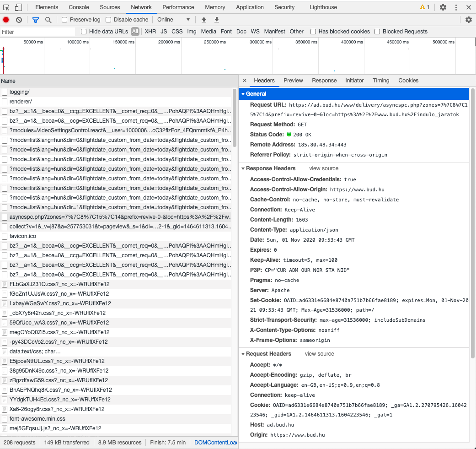The width and height of the screenshot is (476, 449).
Task: Open the Lighthouse panel
Action: 323,7
